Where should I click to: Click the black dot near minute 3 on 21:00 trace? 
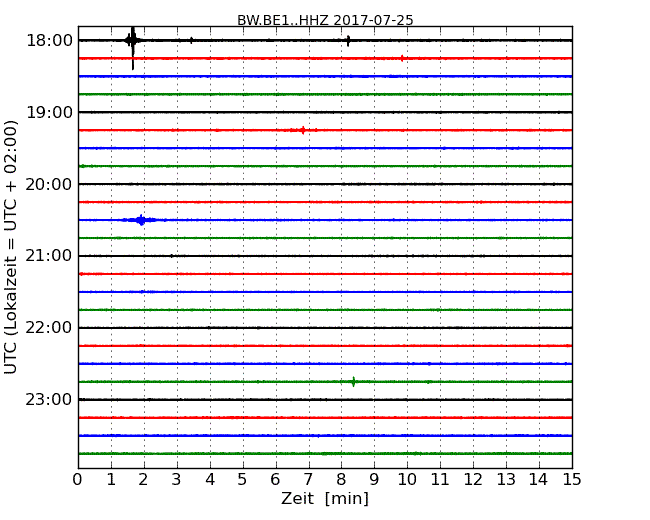coord(172,256)
